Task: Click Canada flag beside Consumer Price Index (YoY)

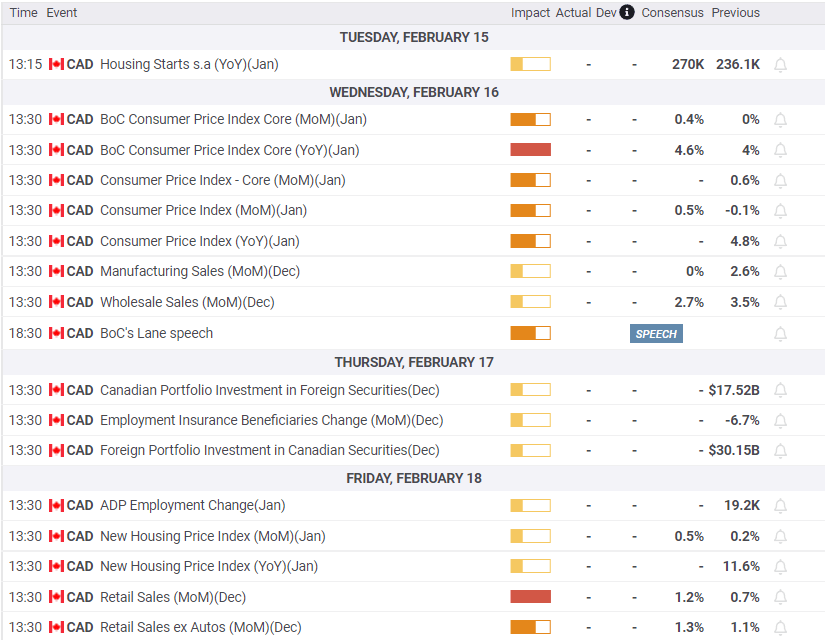Action: 56,241
